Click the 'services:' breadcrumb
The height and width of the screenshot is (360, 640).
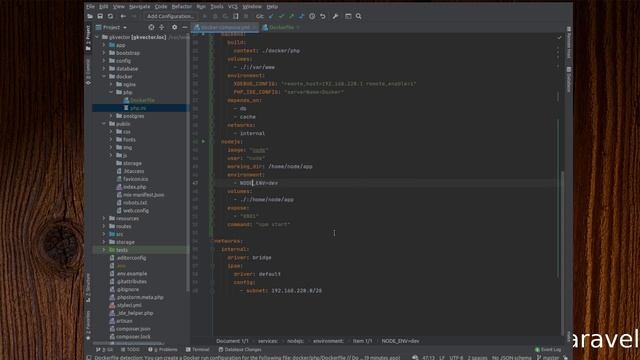[268, 341]
